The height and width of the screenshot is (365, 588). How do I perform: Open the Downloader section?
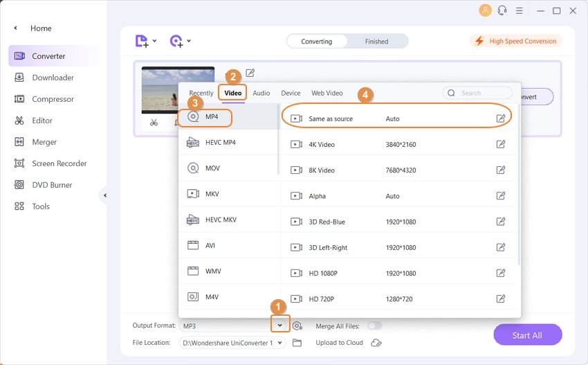pos(44,78)
